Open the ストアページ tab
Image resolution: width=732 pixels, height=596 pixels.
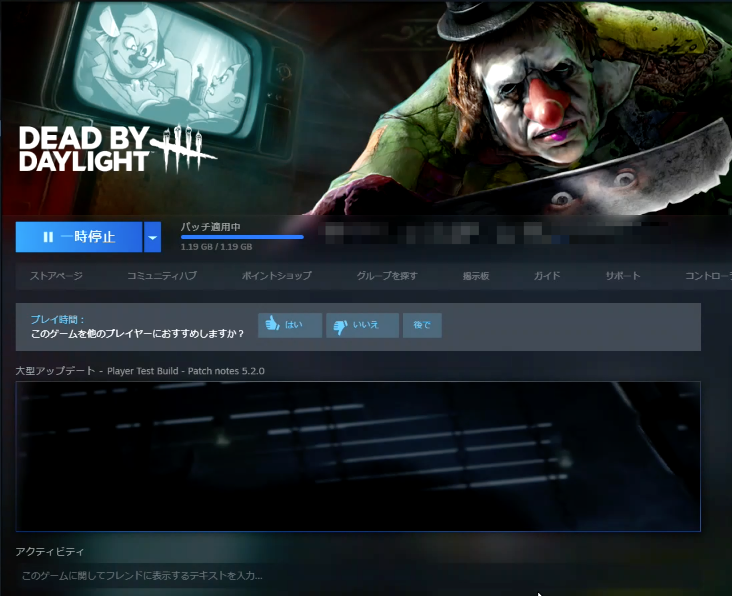[x=56, y=276]
